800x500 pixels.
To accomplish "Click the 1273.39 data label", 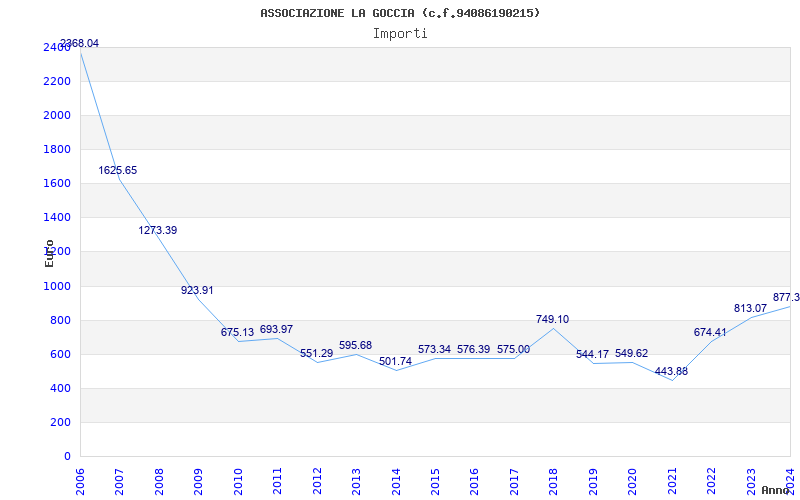I will pyautogui.click(x=158, y=230).
